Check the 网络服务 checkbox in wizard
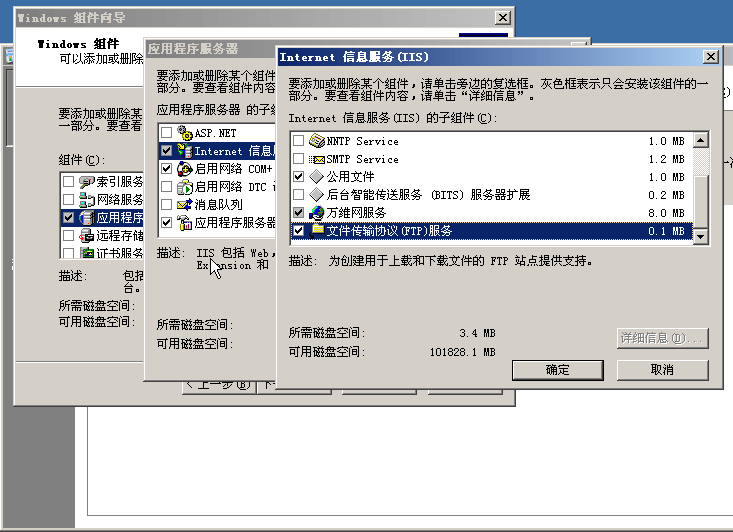This screenshot has width=733, height=532. click(x=68, y=200)
